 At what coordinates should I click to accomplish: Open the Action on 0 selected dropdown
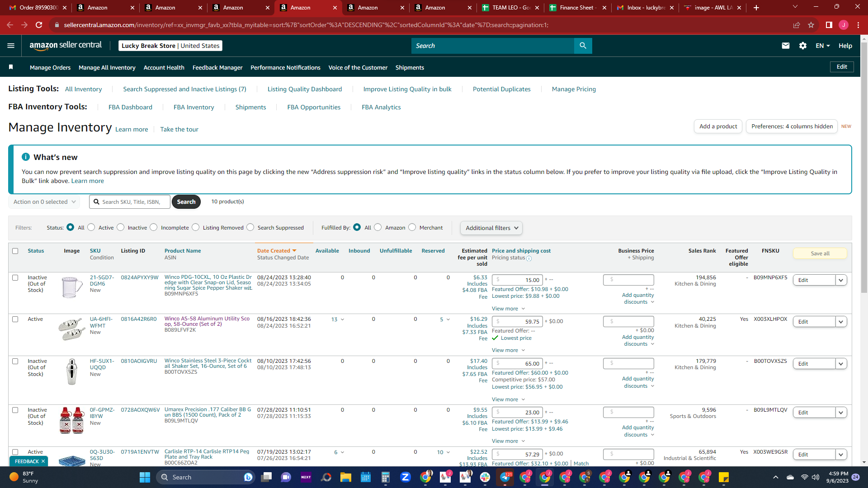tap(44, 202)
